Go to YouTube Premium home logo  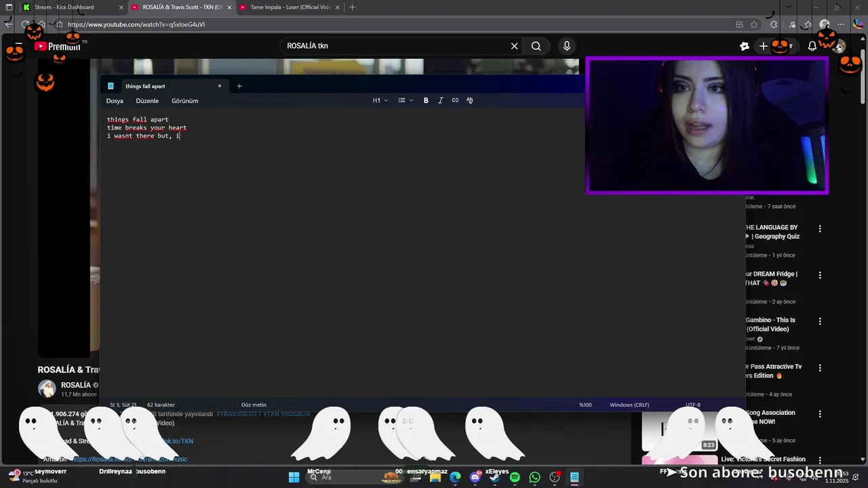click(57, 46)
